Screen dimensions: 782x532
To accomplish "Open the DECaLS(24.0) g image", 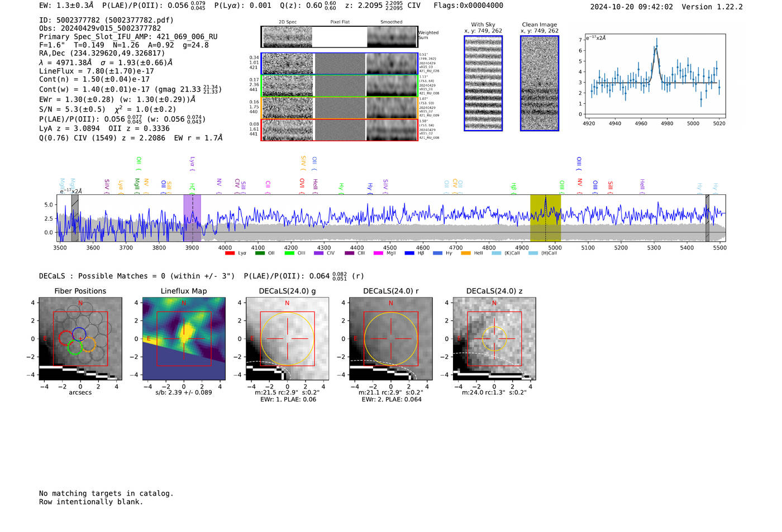I will click(287, 339).
